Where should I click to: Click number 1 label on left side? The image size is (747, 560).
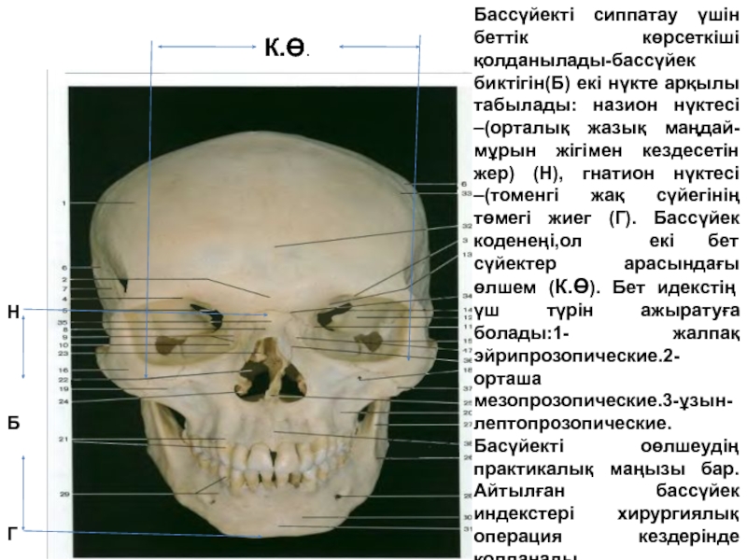[64, 203]
